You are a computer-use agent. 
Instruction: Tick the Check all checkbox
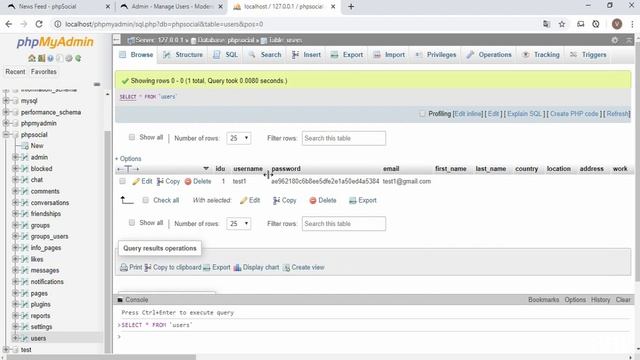coord(145,200)
